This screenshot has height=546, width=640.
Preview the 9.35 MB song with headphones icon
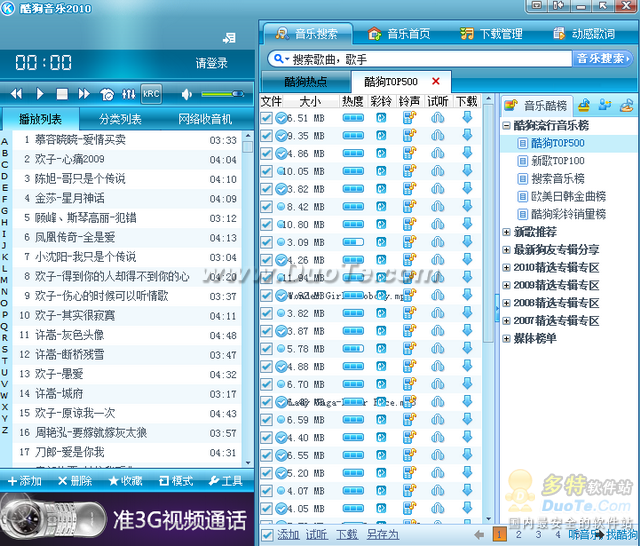[x=438, y=135]
